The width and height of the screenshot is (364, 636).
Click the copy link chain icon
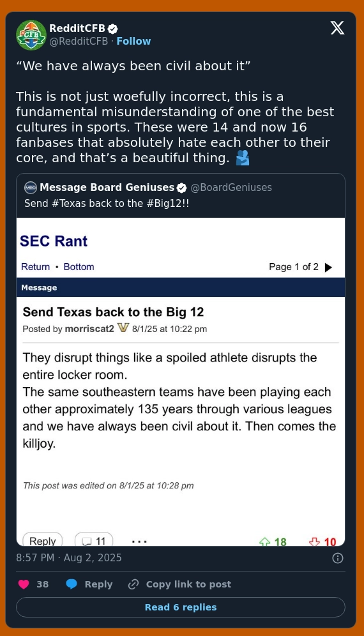tap(133, 584)
